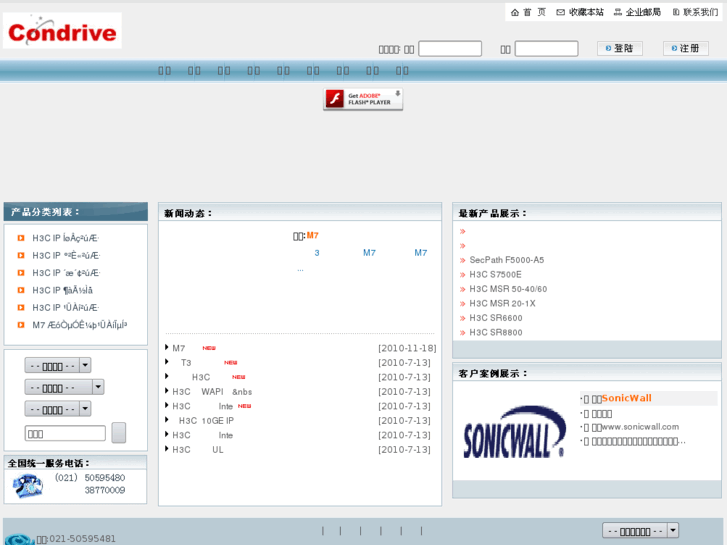Open 企业邮局 enterprise mail link
The width and height of the screenshot is (727, 545).
click(x=638, y=12)
